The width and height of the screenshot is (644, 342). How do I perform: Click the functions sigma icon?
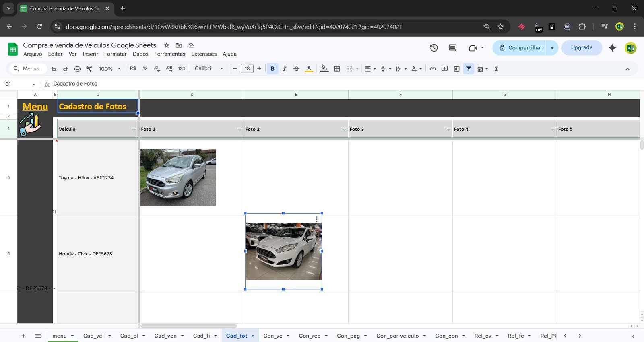click(x=496, y=69)
